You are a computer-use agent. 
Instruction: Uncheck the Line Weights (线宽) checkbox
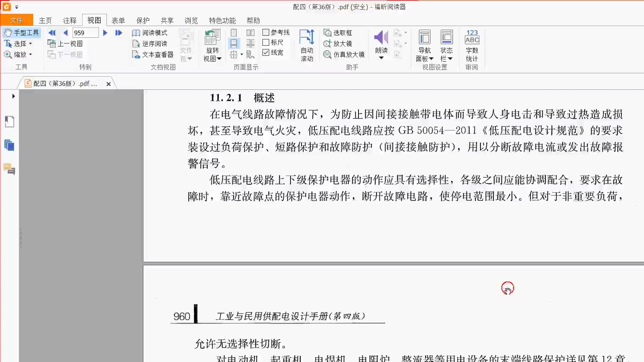(266, 52)
